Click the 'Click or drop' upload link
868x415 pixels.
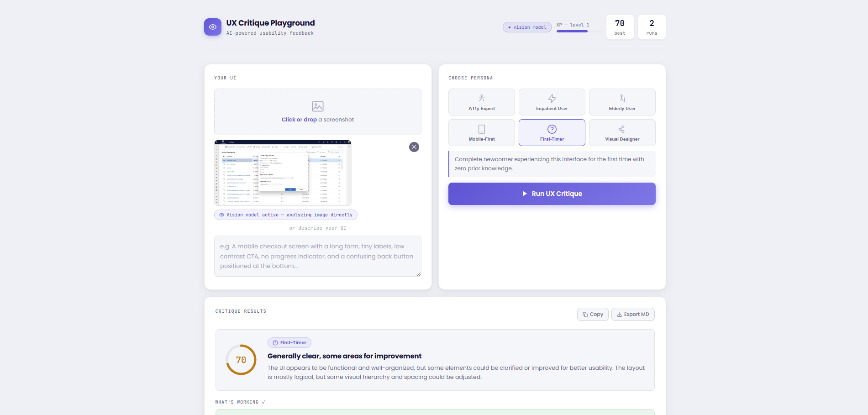coord(299,120)
